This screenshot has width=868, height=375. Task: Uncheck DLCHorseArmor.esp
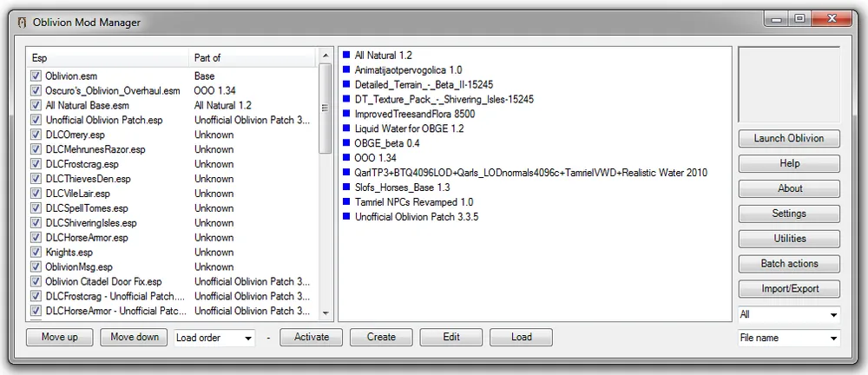[x=36, y=237]
